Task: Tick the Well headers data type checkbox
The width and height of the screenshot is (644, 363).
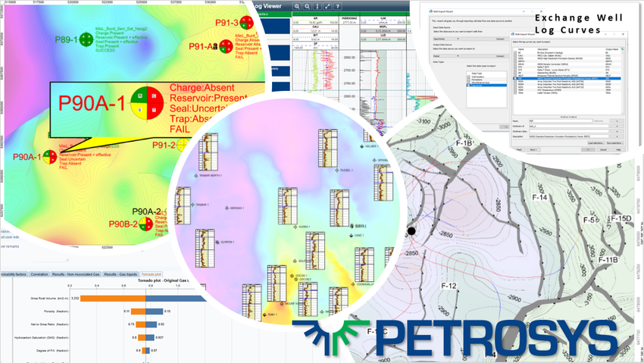Action: pyautogui.click(x=469, y=77)
